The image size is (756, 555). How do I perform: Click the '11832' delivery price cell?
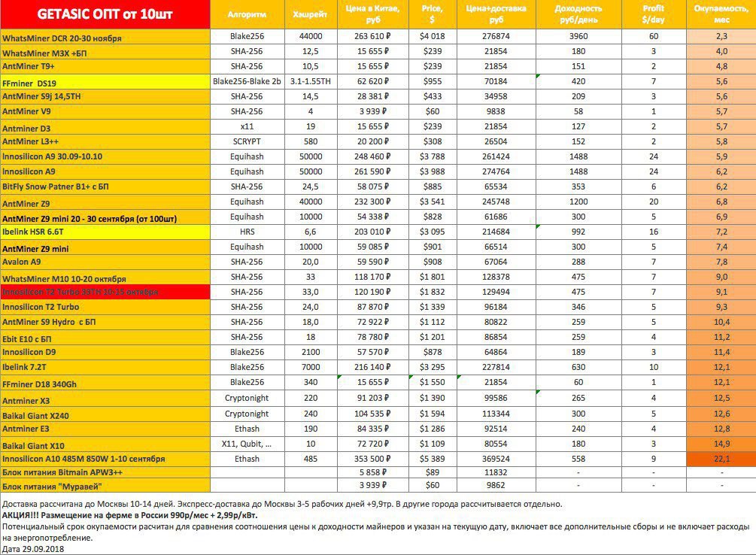pyautogui.click(x=496, y=472)
